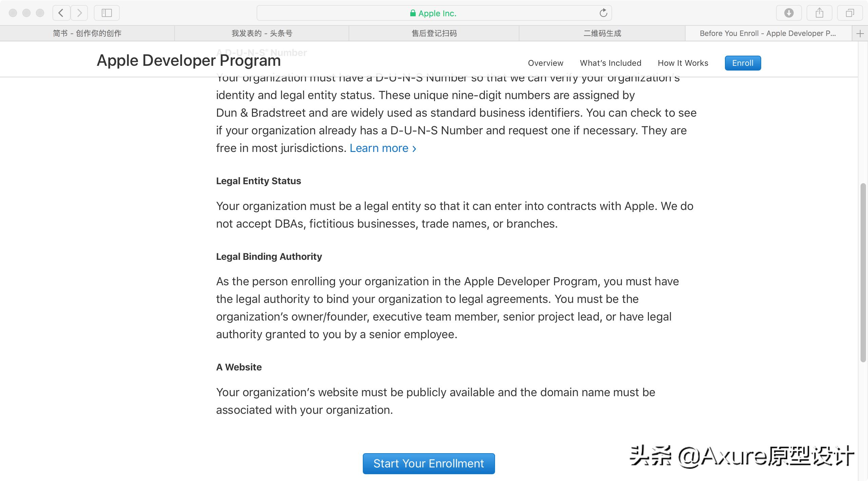Open the Safari downloads list

[x=789, y=13]
